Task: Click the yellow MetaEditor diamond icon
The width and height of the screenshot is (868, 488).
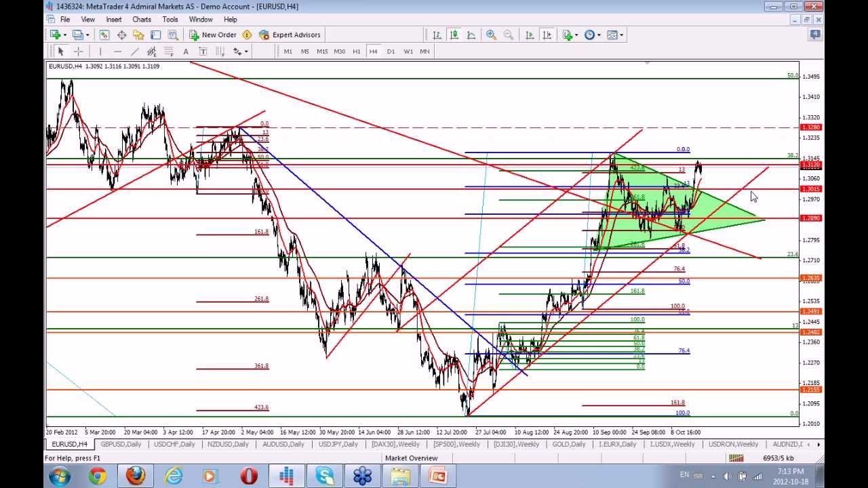Action: coord(247,35)
